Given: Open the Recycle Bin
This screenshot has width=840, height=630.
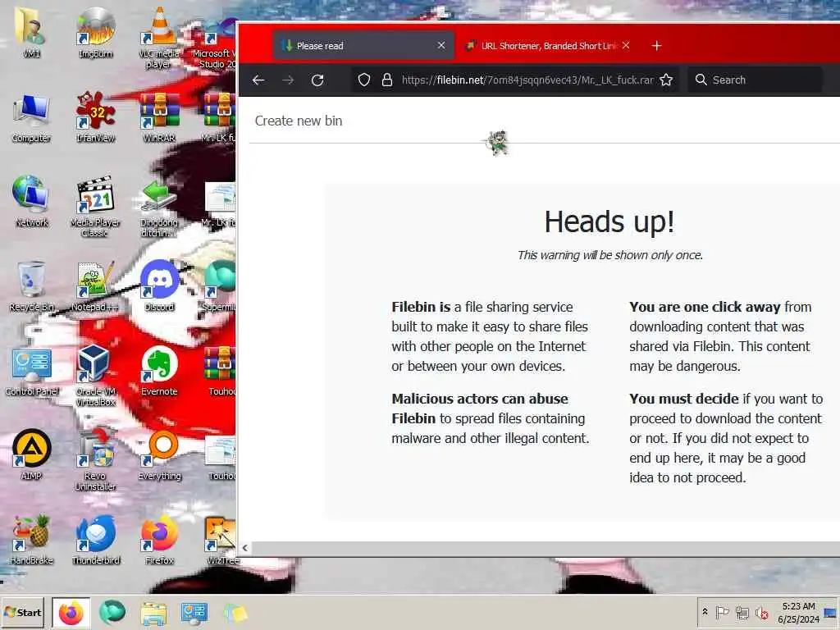Looking at the screenshot, I should [x=31, y=286].
